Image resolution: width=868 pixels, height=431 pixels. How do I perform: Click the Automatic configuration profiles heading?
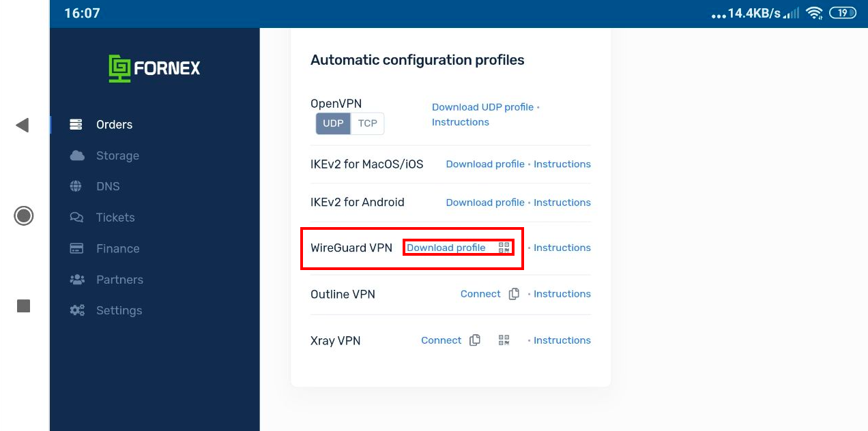click(418, 60)
